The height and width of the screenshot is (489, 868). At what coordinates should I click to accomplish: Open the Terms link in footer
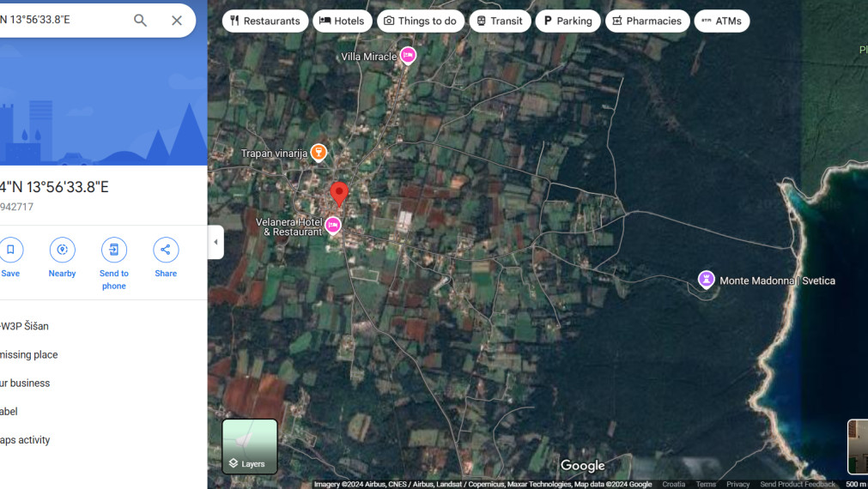tap(706, 485)
